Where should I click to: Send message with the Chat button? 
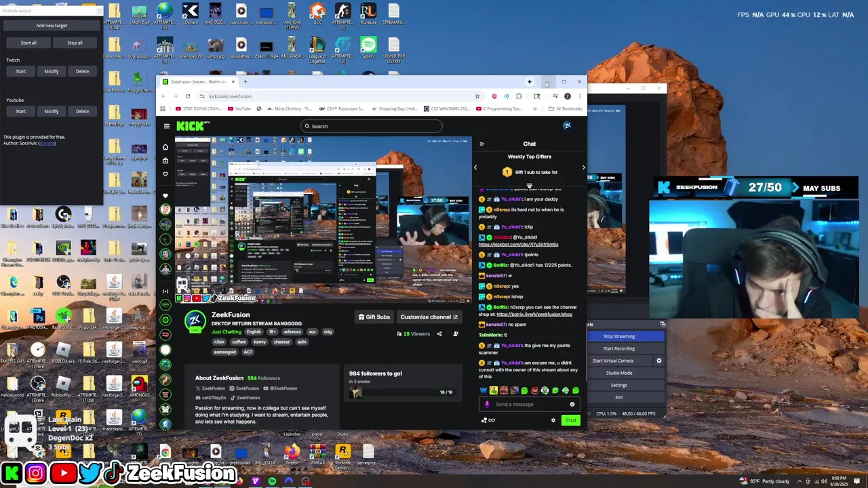571,420
